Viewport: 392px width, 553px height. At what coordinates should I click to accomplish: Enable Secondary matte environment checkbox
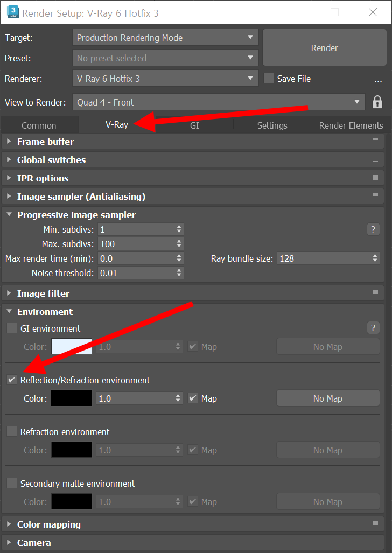coord(12,483)
